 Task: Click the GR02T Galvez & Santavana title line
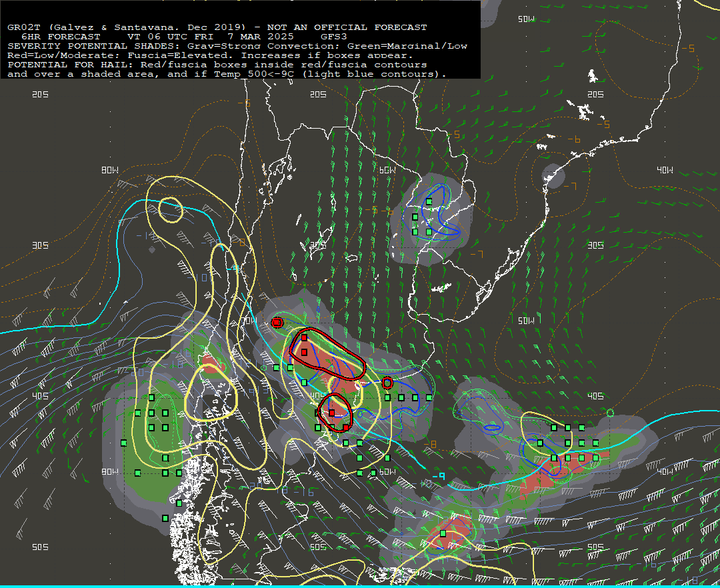pyautogui.click(x=217, y=27)
